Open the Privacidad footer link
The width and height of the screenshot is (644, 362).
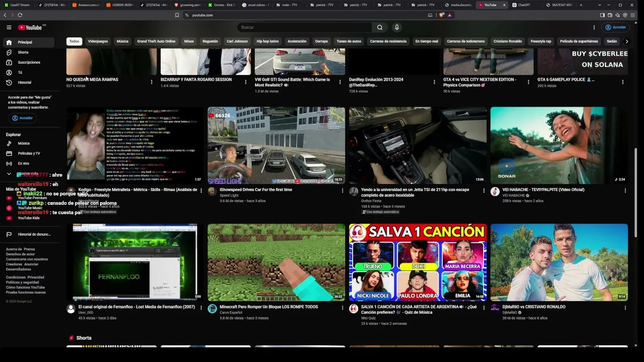[x=36, y=278]
